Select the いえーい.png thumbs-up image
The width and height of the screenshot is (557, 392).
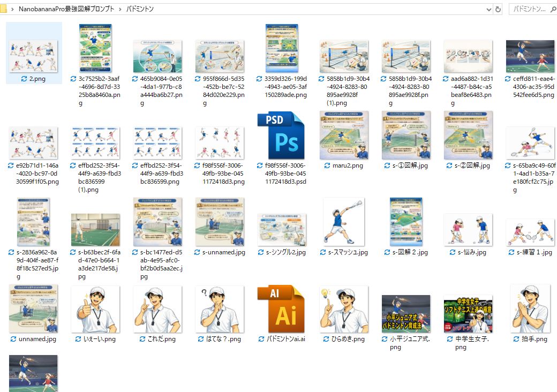coord(95,310)
